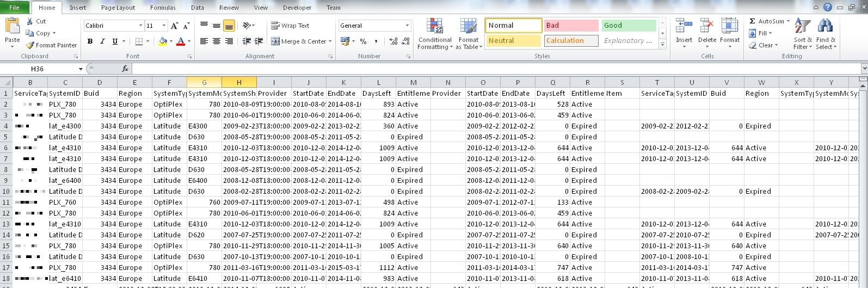868x288 pixels.
Task: Increase cell indent
Action: pyautogui.click(x=258, y=41)
